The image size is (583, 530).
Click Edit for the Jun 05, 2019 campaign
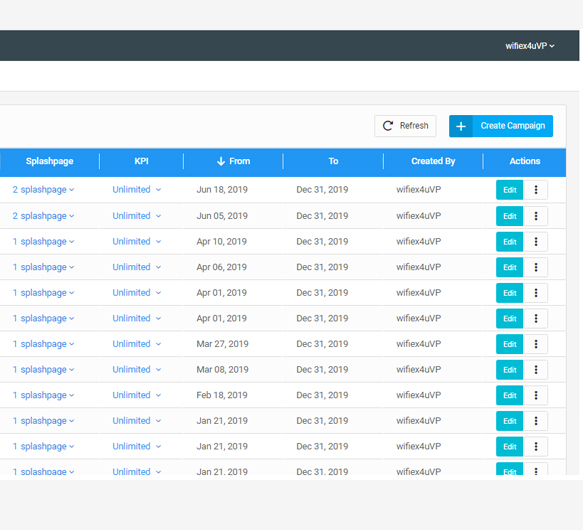pos(509,216)
